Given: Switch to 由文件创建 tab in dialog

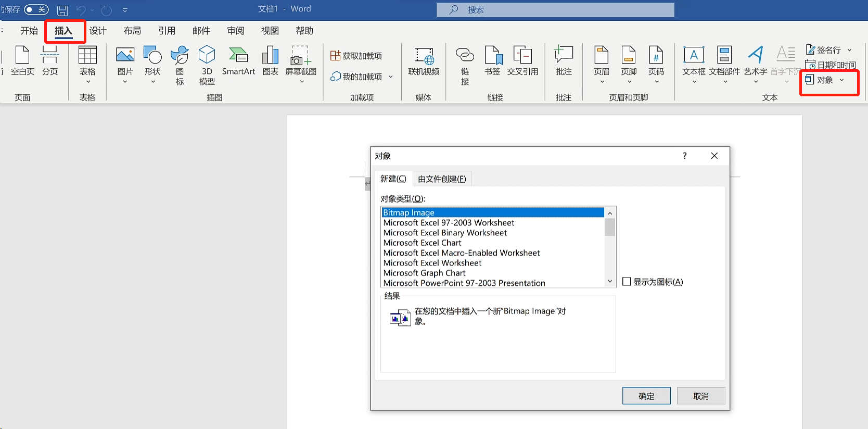Looking at the screenshot, I should [x=442, y=179].
